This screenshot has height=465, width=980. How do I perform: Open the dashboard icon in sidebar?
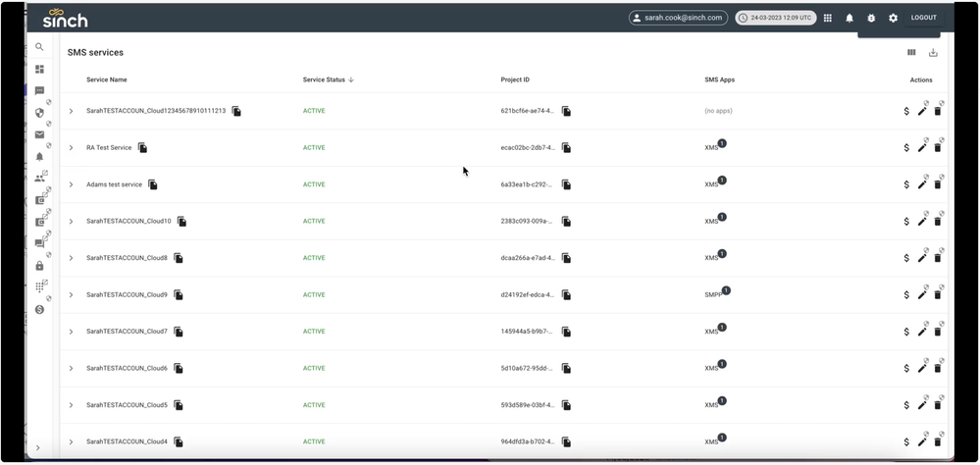[x=39, y=69]
